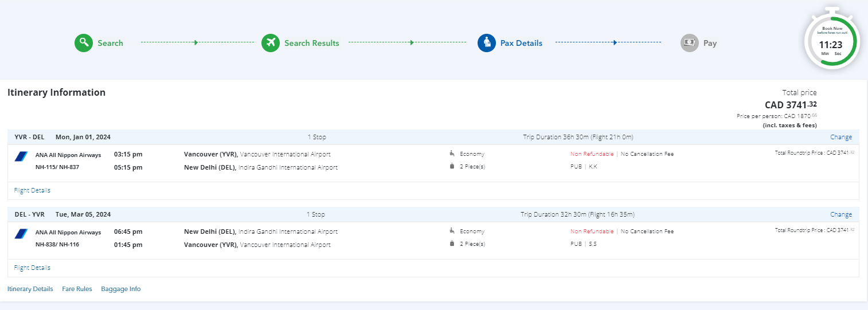Click the ANA logo on outbound flight
868x310 pixels.
[x=21, y=156]
